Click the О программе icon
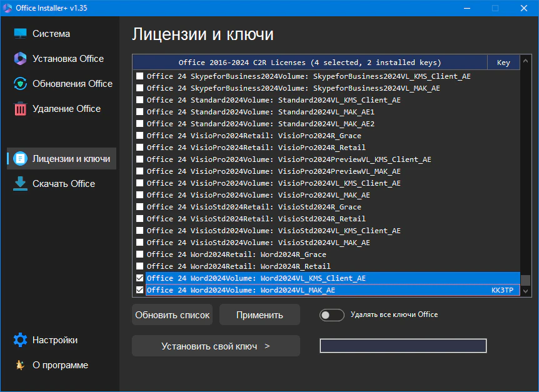Image resolution: width=539 pixels, height=392 pixels. tap(21, 365)
